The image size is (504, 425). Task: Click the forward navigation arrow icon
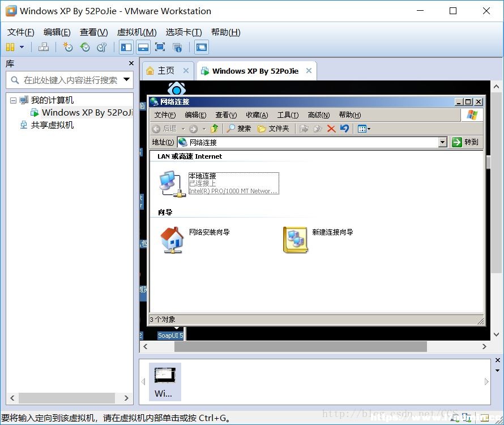(x=193, y=129)
